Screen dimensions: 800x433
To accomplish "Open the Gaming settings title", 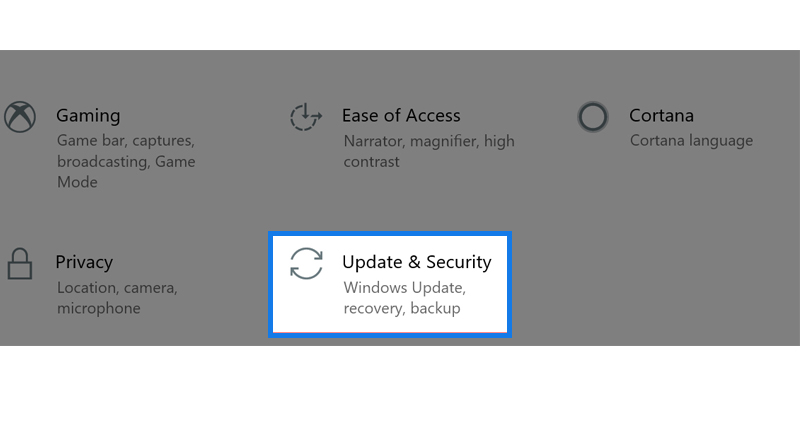I will (88, 116).
